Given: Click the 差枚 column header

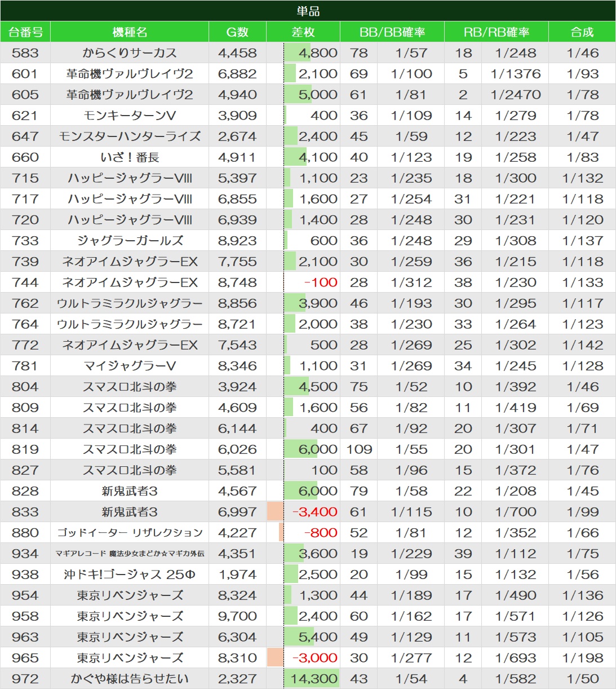Looking at the screenshot, I should tap(303, 32).
